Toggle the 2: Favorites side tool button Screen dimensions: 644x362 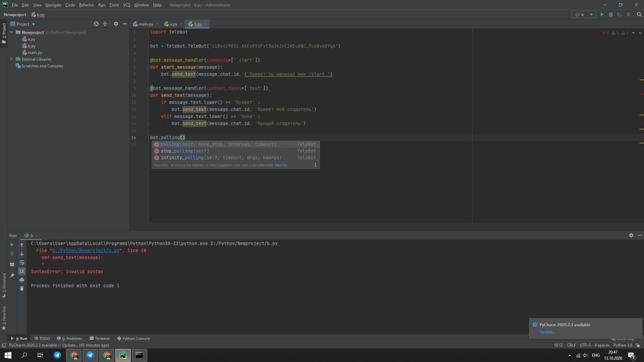coord(4,317)
